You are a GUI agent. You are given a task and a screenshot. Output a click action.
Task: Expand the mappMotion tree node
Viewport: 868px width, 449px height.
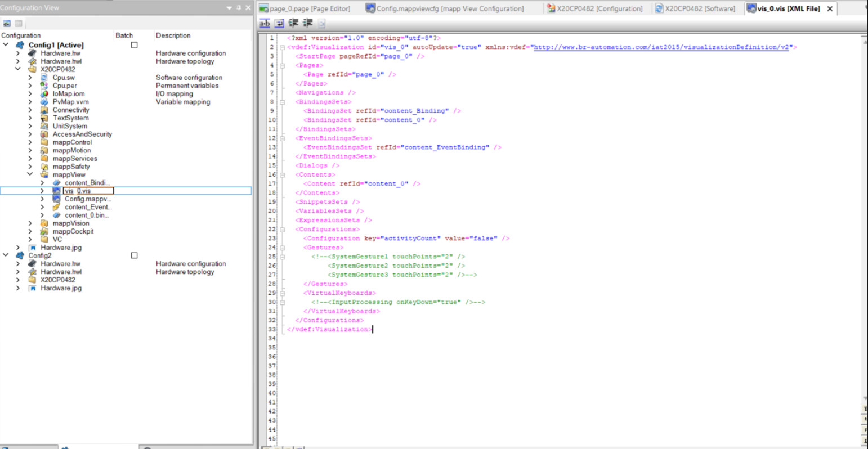(30, 151)
